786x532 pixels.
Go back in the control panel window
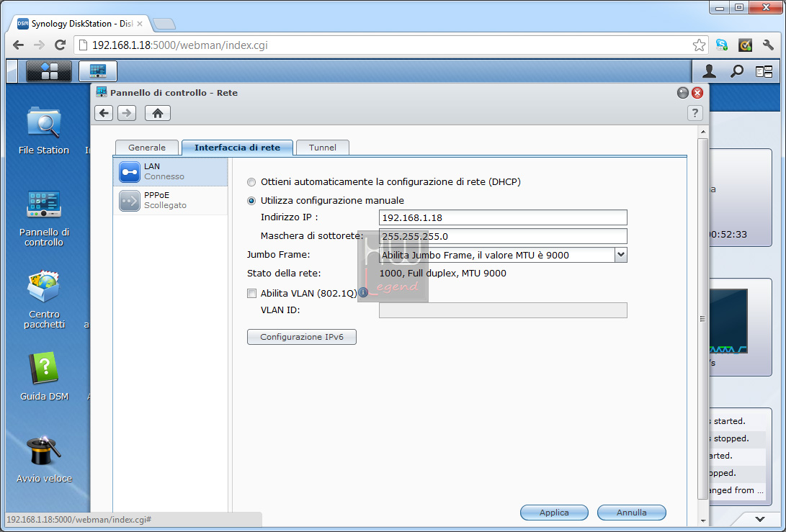click(x=104, y=113)
